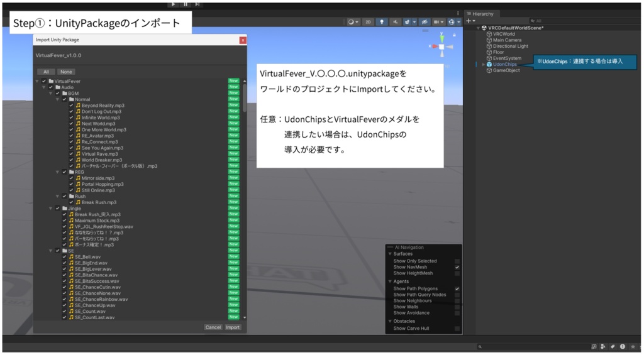Click music note icon of SE_Bell.wav
The width and height of the screenshot is (644, 355).
[x=72, y=257]
